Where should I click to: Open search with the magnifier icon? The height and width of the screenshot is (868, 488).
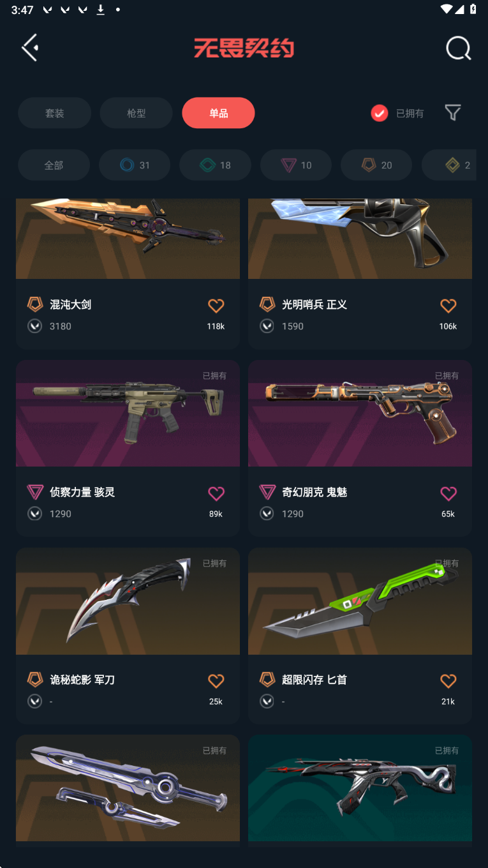point(458,48)
